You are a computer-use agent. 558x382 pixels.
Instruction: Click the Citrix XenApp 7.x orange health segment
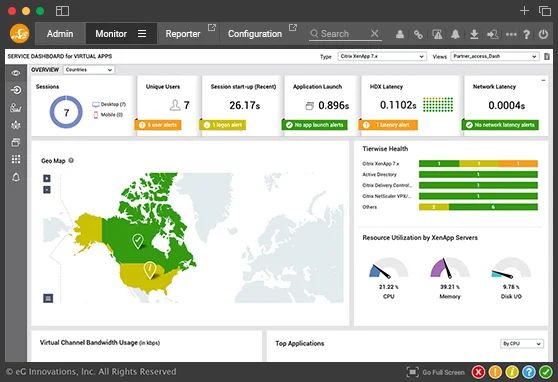point(518,164)
